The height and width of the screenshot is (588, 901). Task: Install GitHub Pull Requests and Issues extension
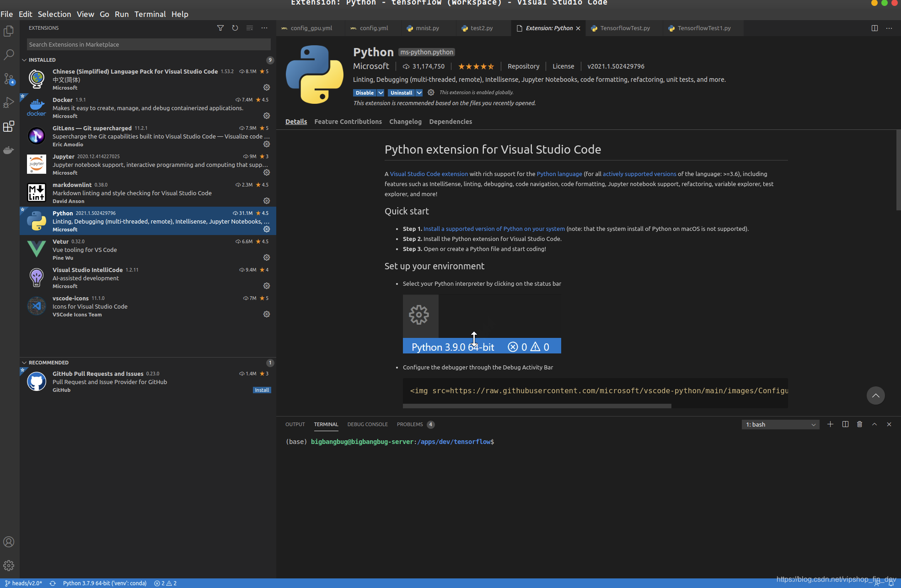262,390
